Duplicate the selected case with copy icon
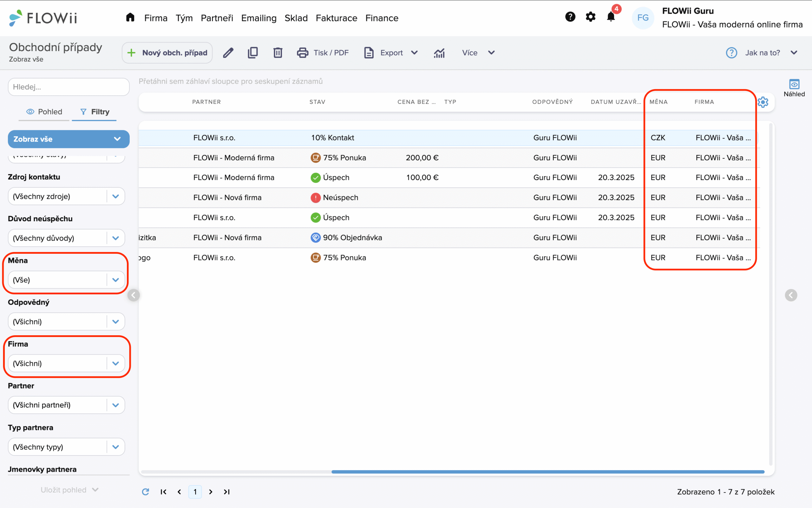This screenshot has height=508, width=812. [253, 53]
